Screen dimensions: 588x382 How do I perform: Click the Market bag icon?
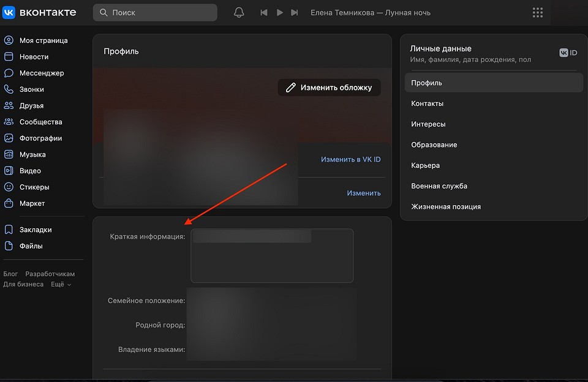coord(9,203)
